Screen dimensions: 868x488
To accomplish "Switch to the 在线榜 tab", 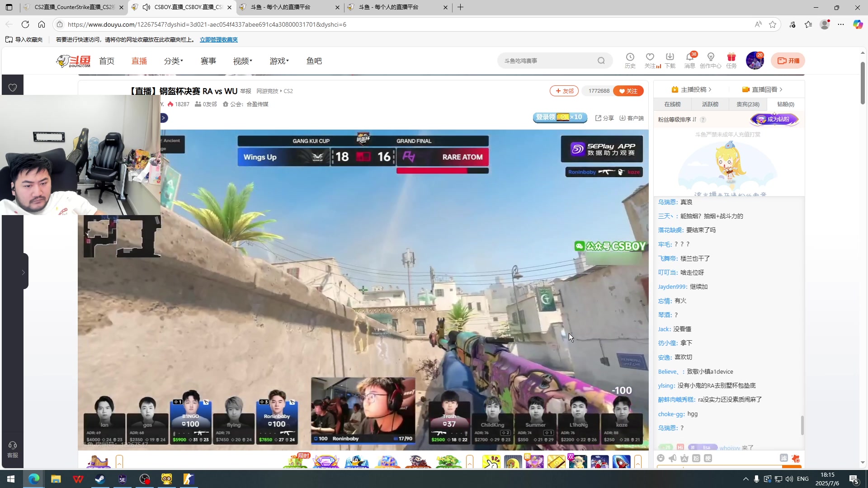I will (x=672, y=104).
